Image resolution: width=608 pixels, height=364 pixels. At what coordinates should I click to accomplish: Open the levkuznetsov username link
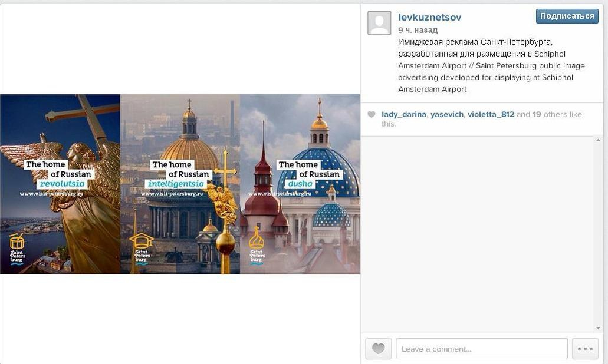tap(430, 17)
